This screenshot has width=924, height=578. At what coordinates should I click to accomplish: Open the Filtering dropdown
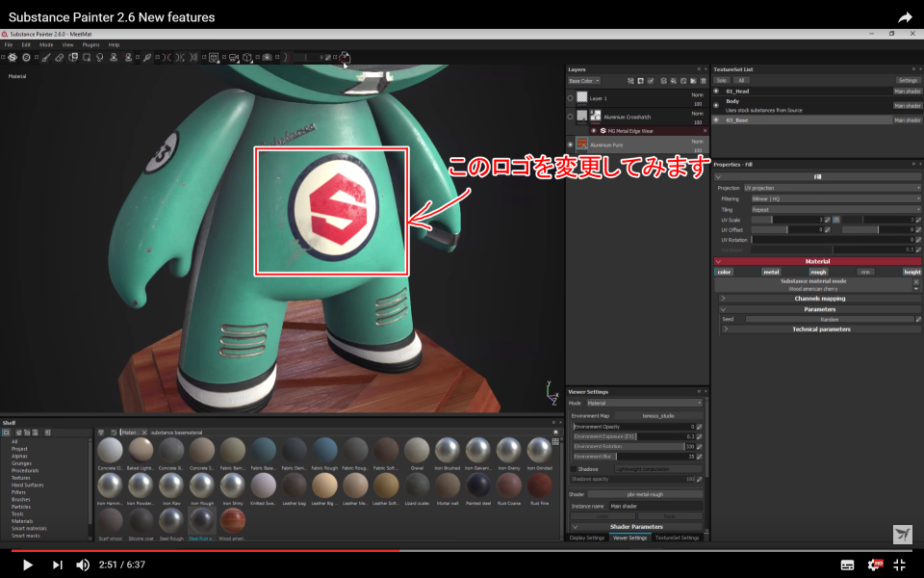click(x=835, y=198)
